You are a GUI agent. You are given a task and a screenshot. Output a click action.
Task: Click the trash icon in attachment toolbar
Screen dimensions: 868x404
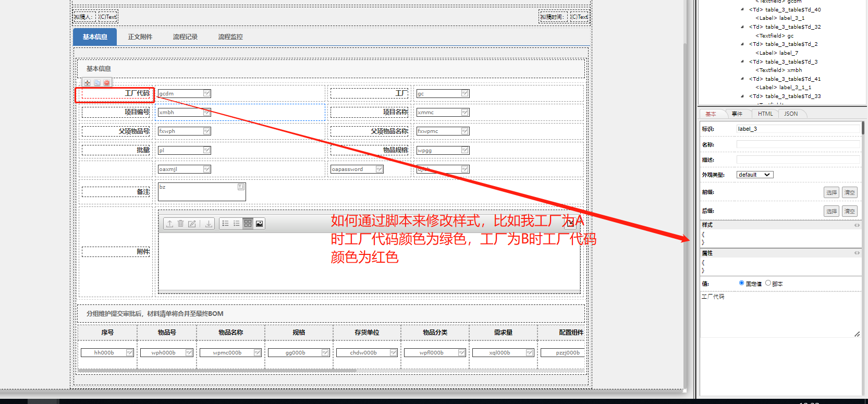pos(180,224)
